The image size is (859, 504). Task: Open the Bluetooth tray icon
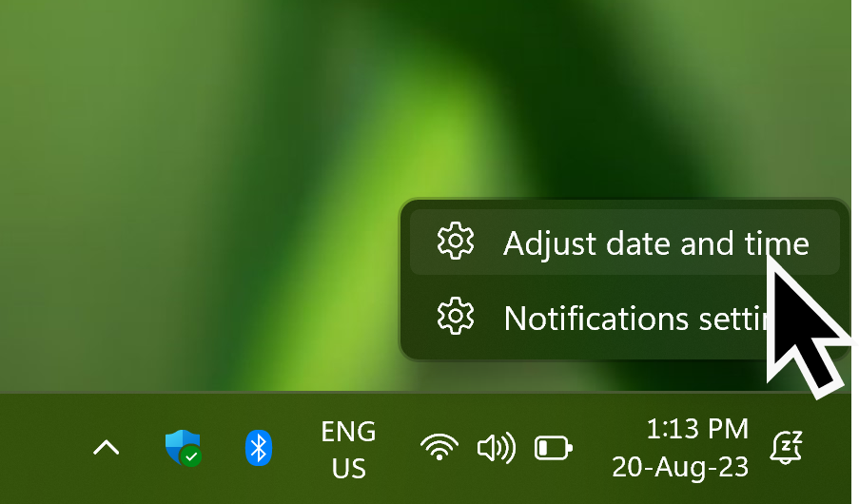coord(259,448)
